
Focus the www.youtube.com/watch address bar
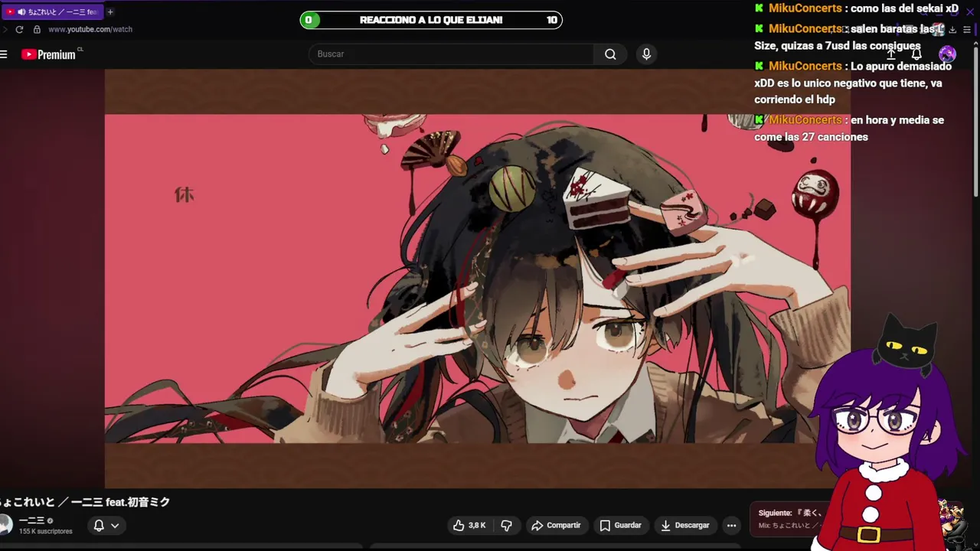coord(90,29)
